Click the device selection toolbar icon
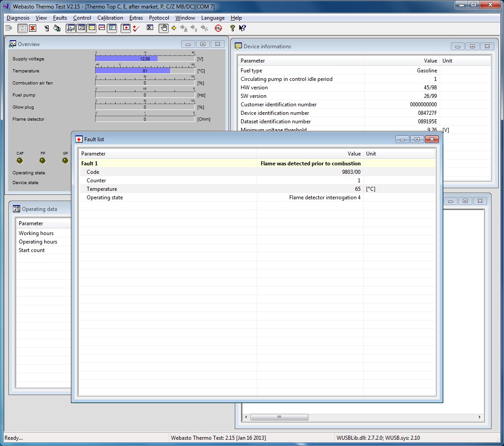504x446 pixels. click(x=46, y=28)
